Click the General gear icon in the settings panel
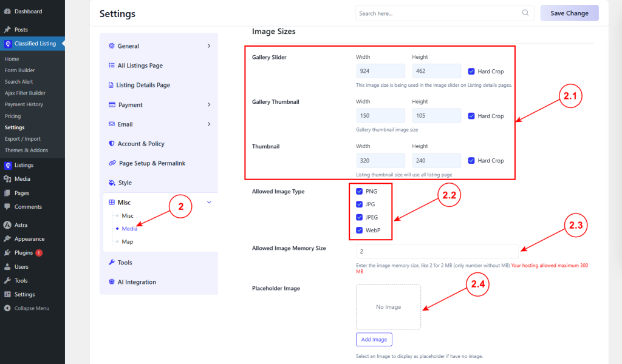Viewport: 622px width, 364px height. (x=112, y=45)
